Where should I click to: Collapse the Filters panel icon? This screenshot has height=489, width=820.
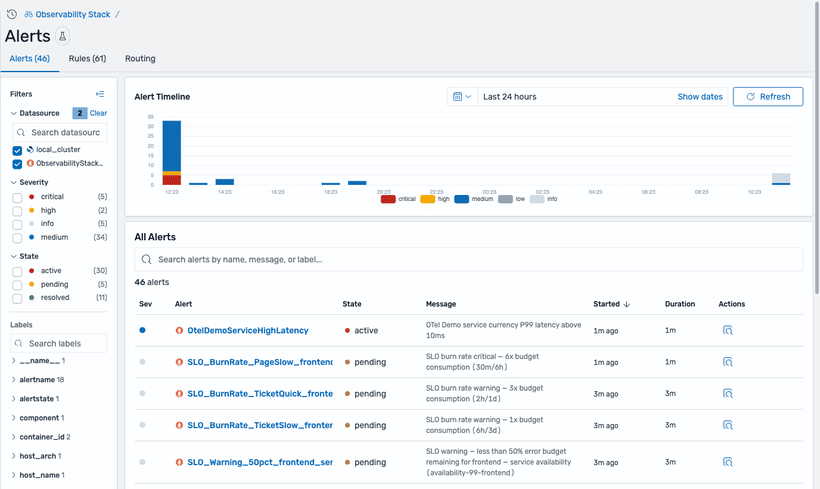pos(100,94)
